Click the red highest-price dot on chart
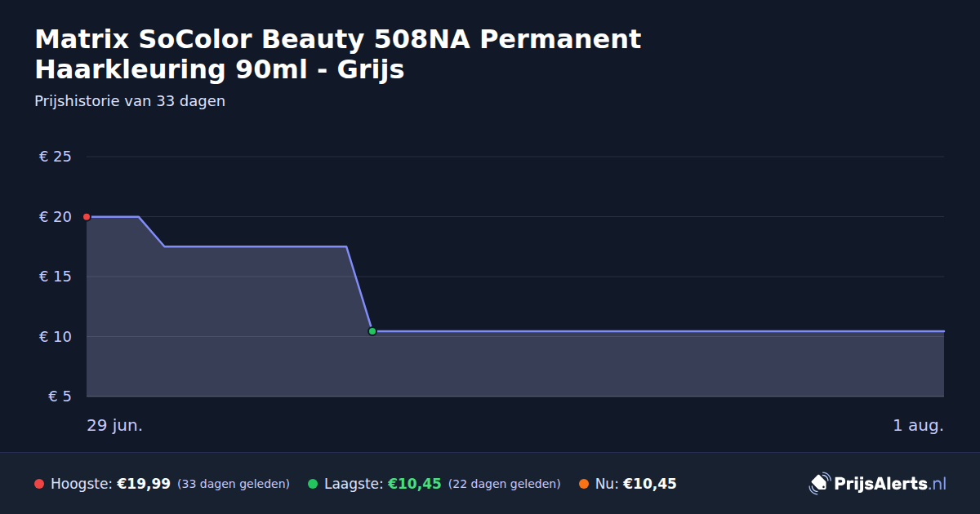Screen dimensions: 980x514 pyautogui.click(x=87, y=217)
